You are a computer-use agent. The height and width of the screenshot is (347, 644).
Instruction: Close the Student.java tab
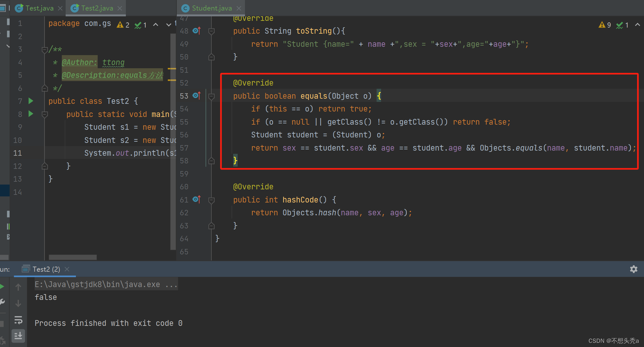coord(239,8)
